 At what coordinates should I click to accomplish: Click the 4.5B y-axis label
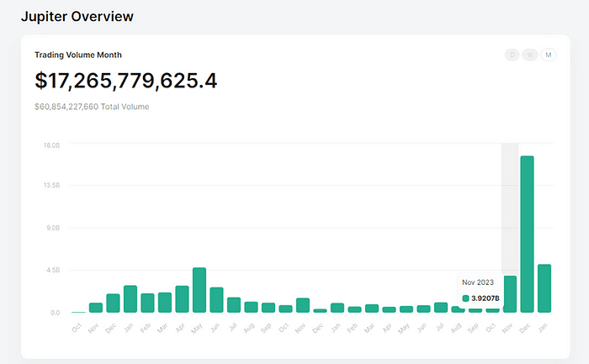coord(53,271)
